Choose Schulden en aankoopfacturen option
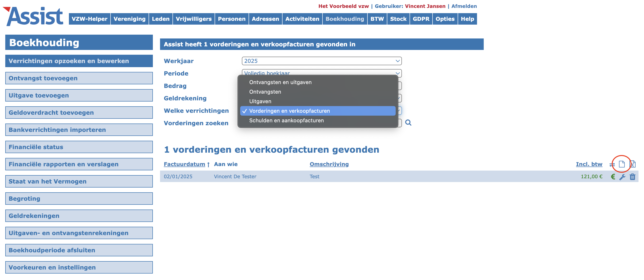Screen dimensions: 644x280 click(286, 120)
